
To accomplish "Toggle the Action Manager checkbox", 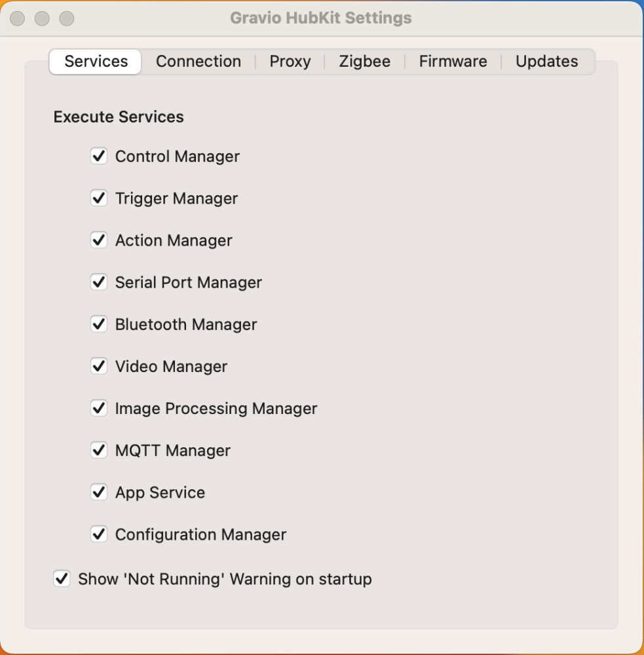I will pos(99,240).
